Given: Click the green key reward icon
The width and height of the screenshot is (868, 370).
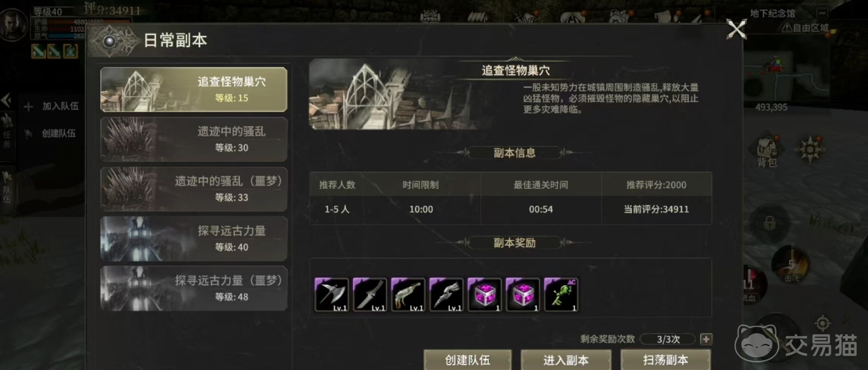Looking at the screenshot, I should click(x=561, y=295).
